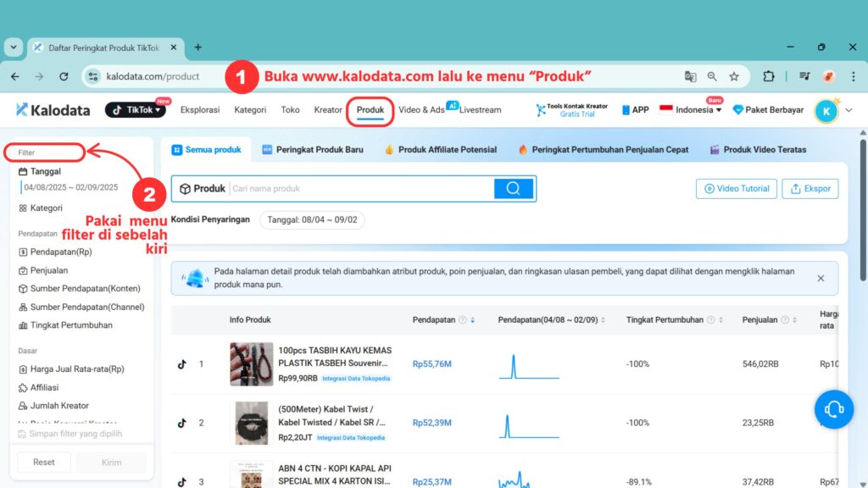Open the APP download link

point(635,110)
